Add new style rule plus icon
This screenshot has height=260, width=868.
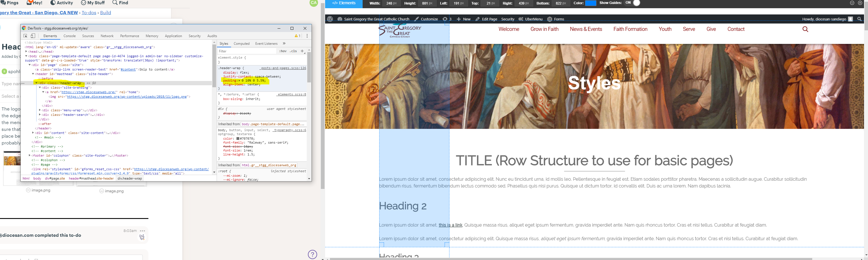[x=302, y=51]
